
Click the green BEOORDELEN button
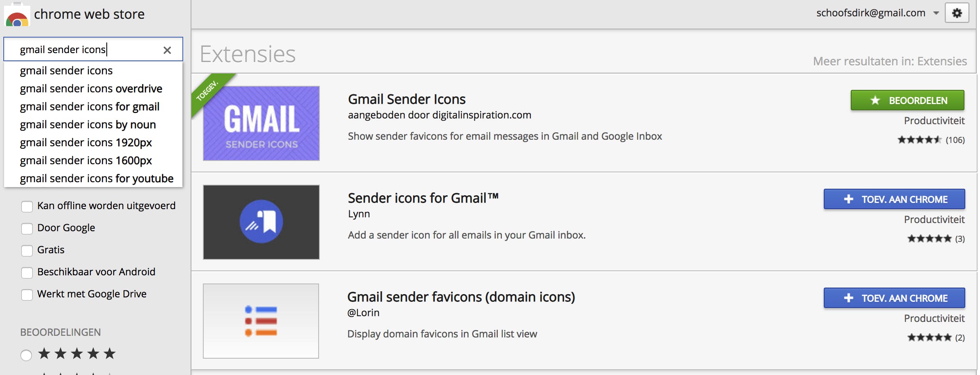point(907,100)
